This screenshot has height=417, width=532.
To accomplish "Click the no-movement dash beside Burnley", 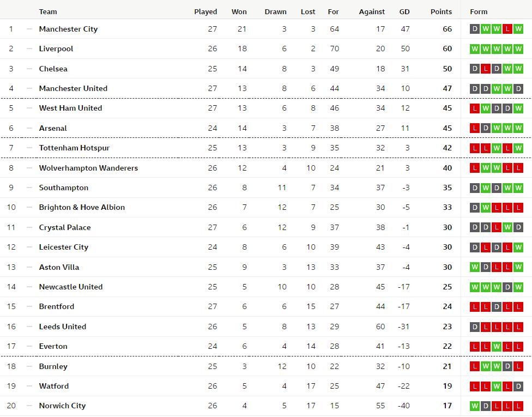I will pos(29,366).
